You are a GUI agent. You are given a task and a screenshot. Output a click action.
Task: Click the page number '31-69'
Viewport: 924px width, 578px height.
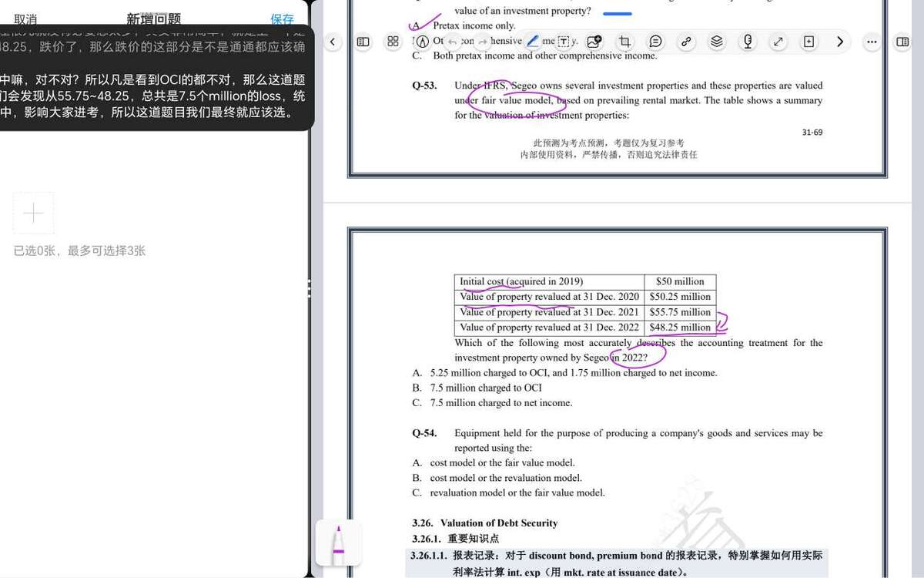tap(812, 133)
